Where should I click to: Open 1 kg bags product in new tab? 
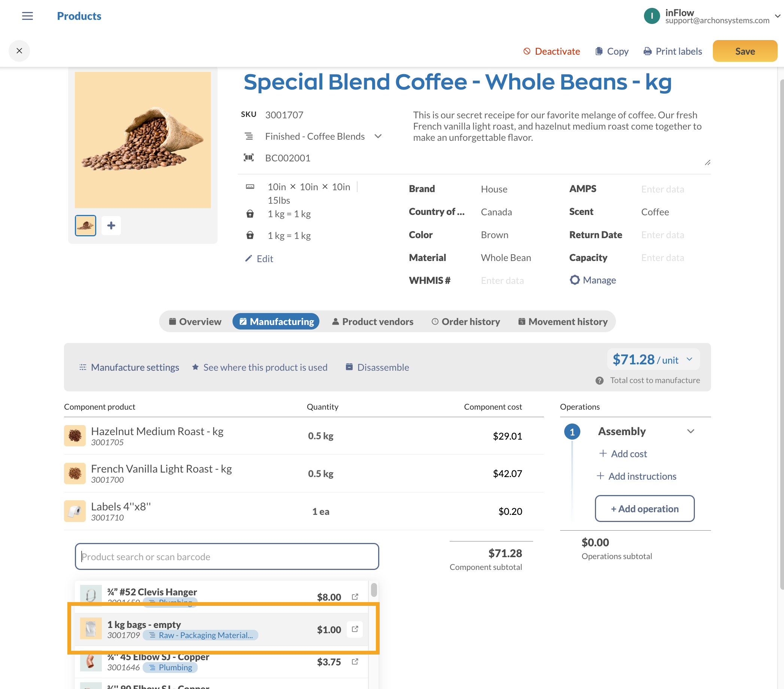pyautogui.click(x=355, y=629)
